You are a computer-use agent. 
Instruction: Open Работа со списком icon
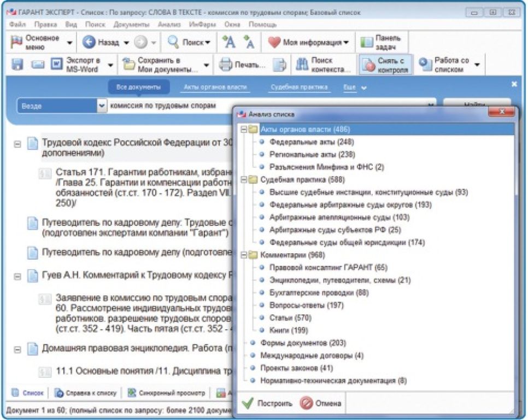coord(425,64)
